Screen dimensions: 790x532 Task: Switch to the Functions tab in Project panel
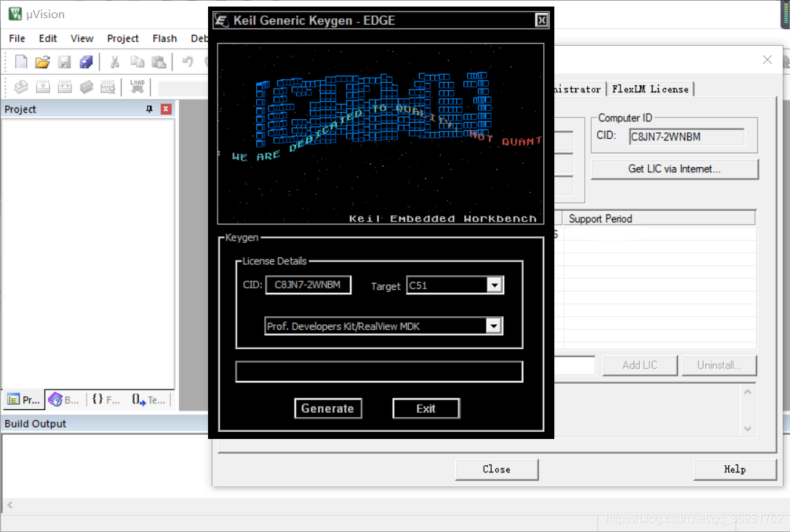(105, 400)
